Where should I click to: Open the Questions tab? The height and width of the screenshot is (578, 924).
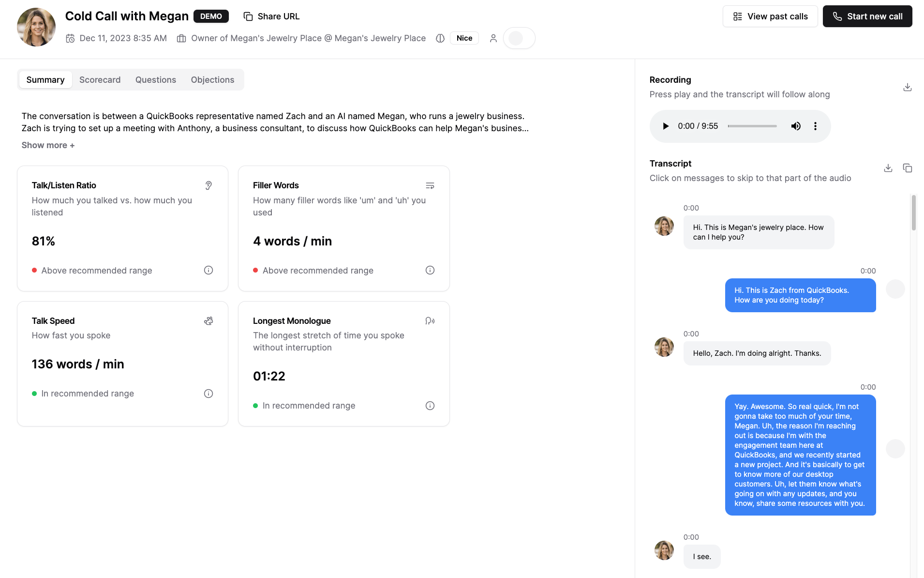[x=155, y=80]
